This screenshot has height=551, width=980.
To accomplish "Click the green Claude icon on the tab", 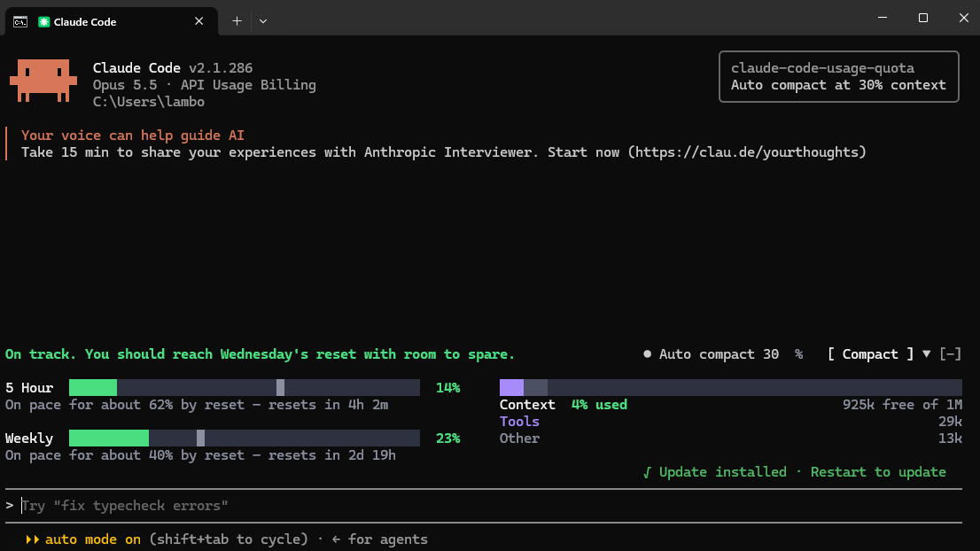I will tap(43, 22).
